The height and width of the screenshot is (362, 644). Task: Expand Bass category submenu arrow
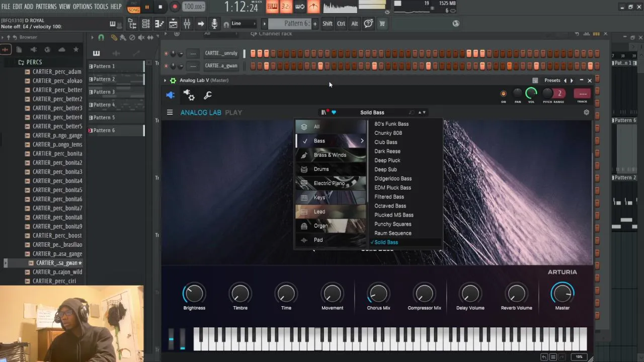click(x=362, y=141)
